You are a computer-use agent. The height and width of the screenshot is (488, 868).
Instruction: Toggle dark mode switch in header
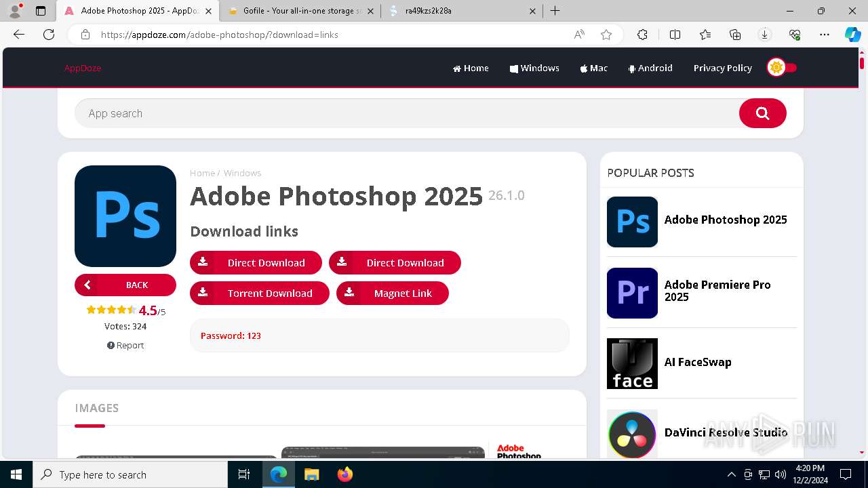[782, 67]
